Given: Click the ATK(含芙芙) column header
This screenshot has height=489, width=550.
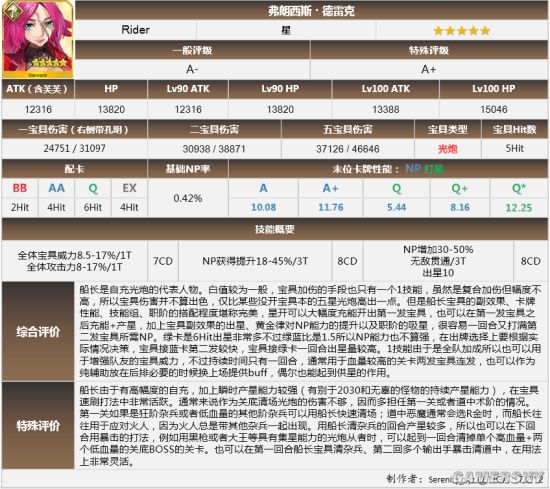Looking at the screenshot, I should [37, 89].
